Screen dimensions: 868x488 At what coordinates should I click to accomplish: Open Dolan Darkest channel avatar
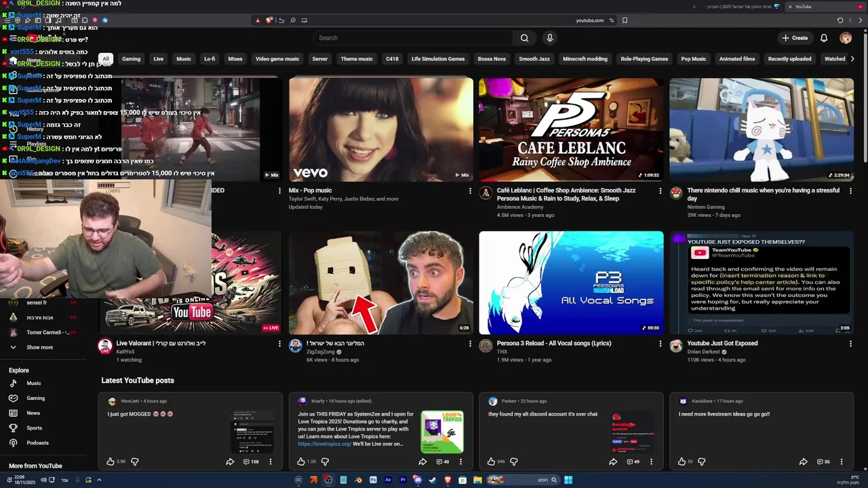coord(676,346)
